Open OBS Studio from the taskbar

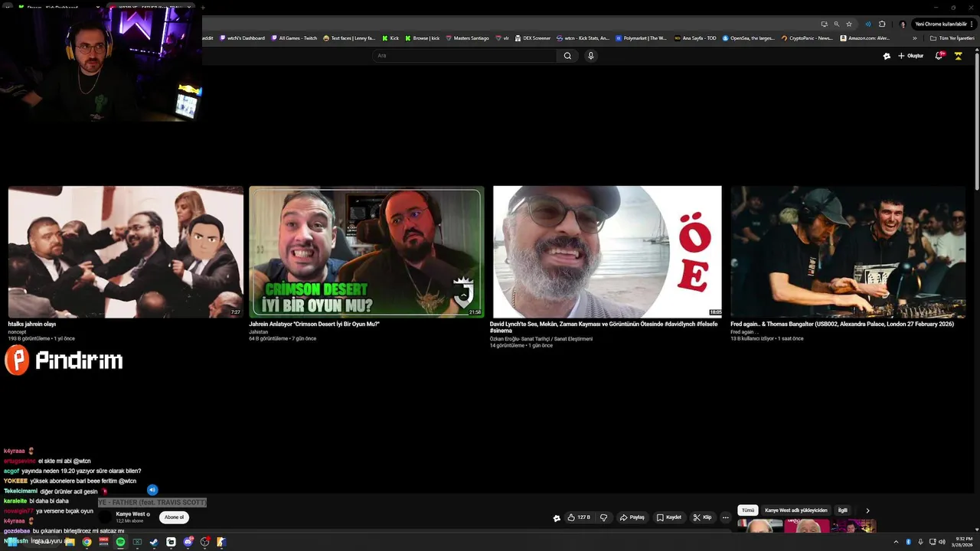204,542
